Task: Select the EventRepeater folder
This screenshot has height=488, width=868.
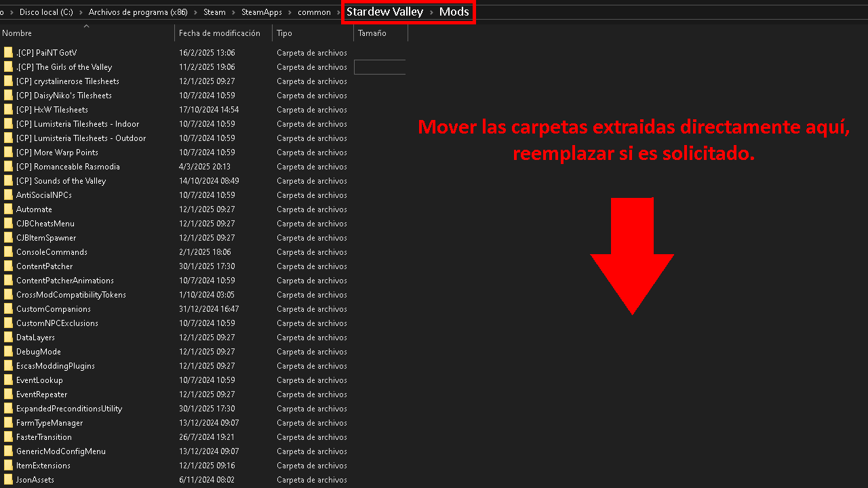Action: click(x=42, y=394)
